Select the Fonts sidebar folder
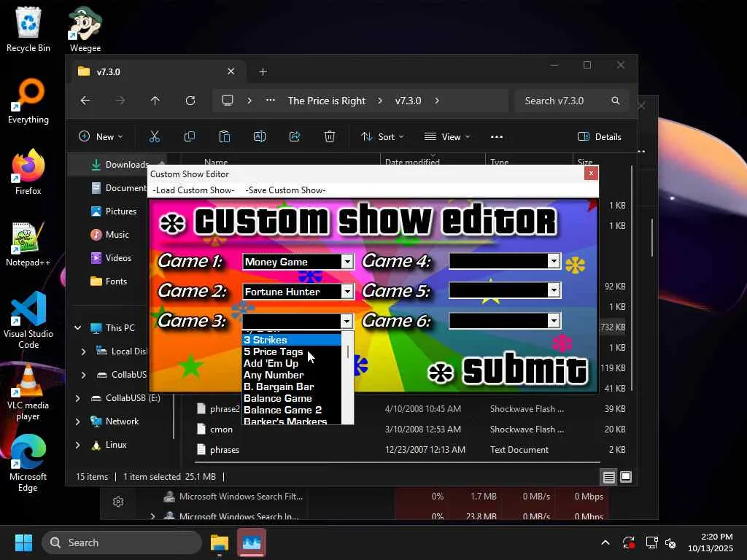Screen dimensions: 747x560 [x=109, y=281]
